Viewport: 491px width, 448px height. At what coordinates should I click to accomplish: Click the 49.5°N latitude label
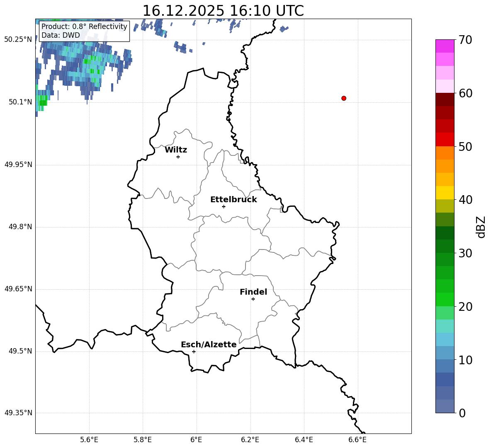pyautogui.click(x=20, y=351)
